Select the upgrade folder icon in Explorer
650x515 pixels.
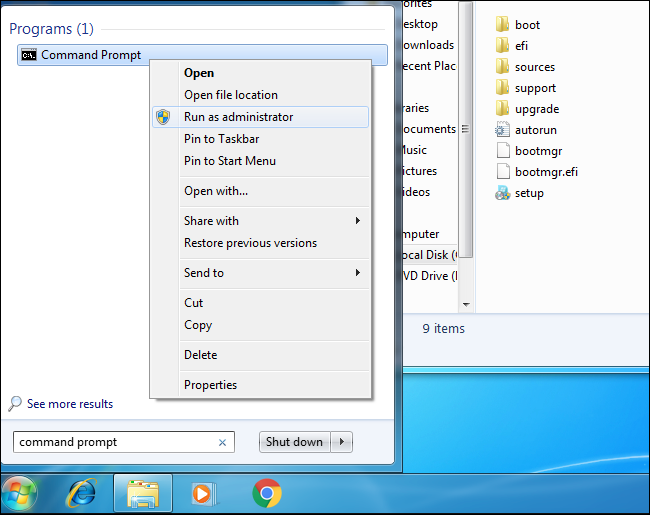point(502,109)
